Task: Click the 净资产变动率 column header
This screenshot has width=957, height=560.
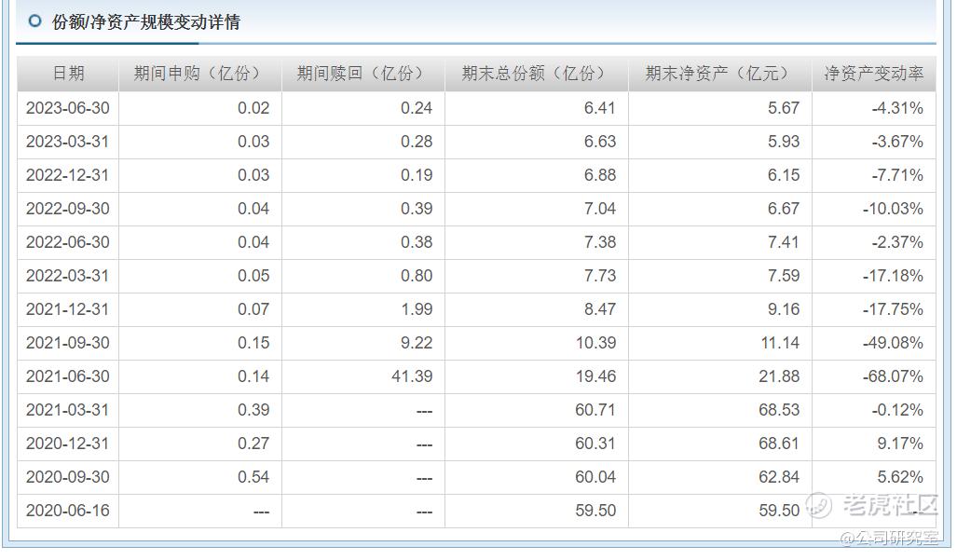Action: (873, 74)
